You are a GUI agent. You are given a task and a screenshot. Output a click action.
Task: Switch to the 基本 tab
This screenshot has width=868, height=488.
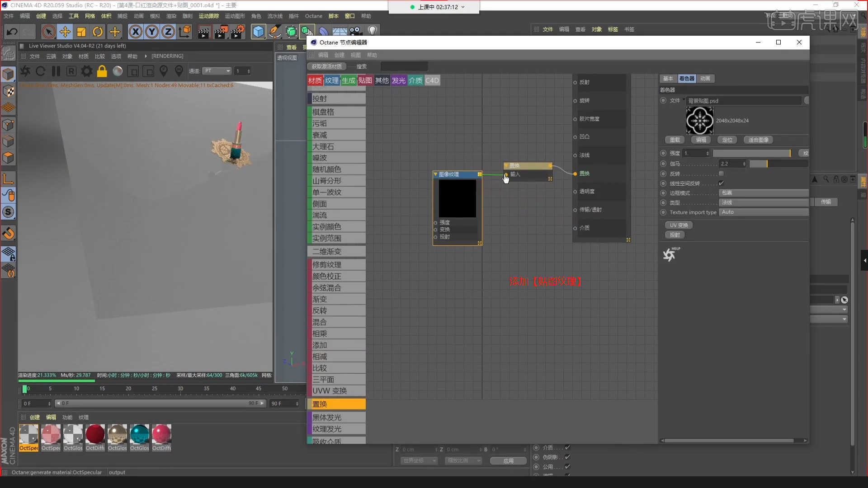point(668,79)
